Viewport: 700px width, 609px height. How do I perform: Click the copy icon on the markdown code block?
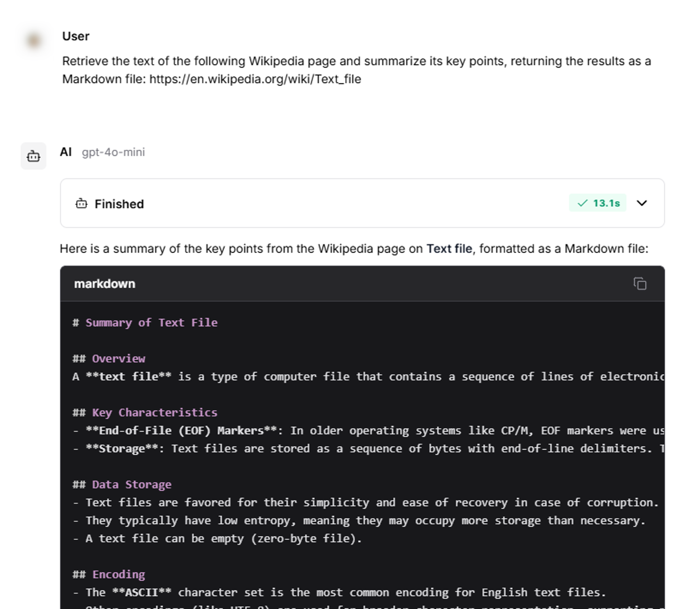[639, 284]
